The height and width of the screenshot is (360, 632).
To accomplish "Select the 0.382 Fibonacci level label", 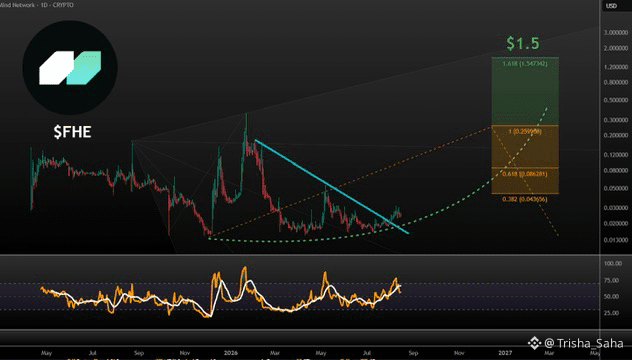I will pos(525,199).
